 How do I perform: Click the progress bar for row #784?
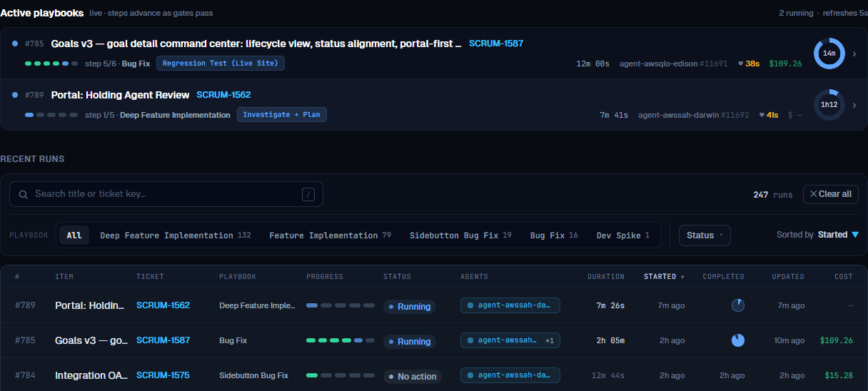[x=340, y=375]
